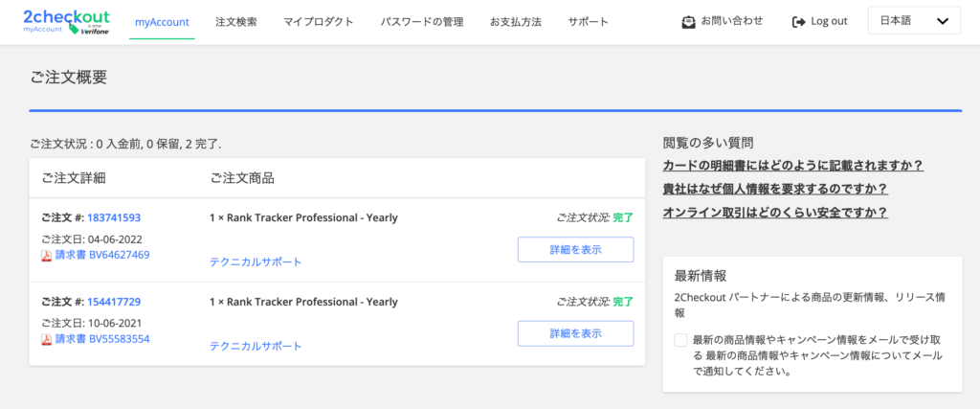
Task: Click 完了 status of order 183741593
Action: point(622,217)
